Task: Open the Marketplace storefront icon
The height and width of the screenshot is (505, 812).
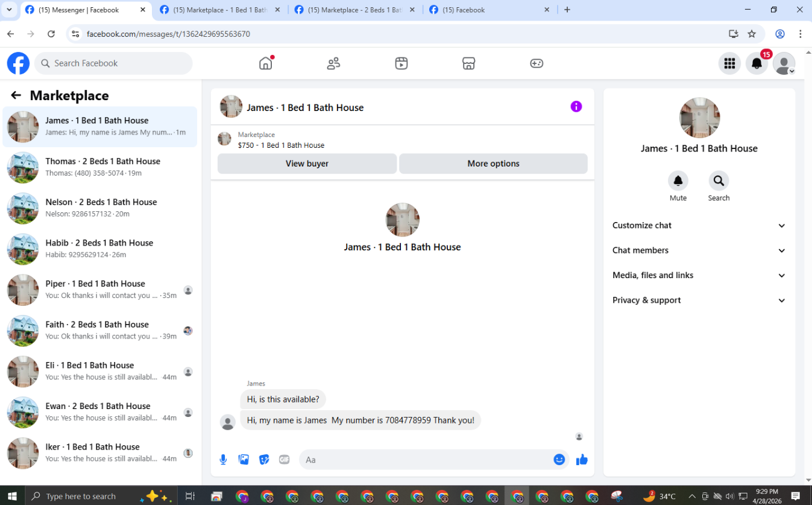Action: pyautogui.click(x=469, y=63)
